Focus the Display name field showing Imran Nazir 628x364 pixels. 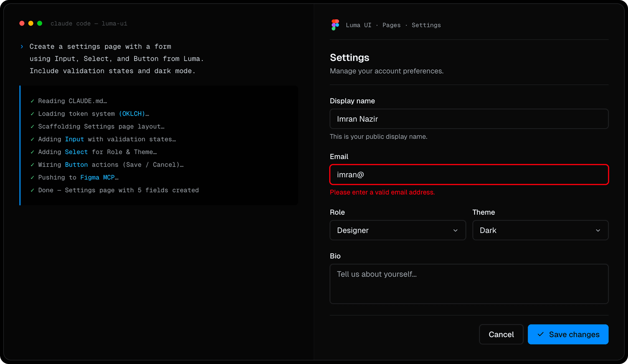[469, 119]
